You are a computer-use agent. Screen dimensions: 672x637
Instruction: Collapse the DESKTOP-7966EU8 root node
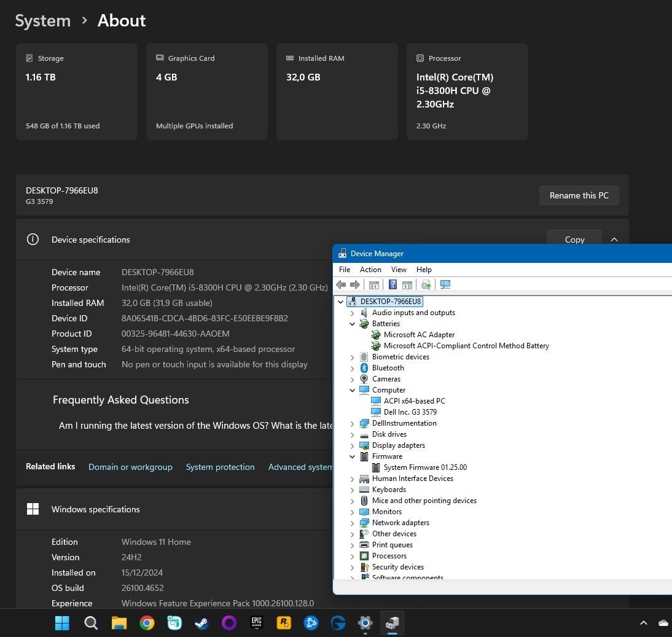(x=341, y=302)
